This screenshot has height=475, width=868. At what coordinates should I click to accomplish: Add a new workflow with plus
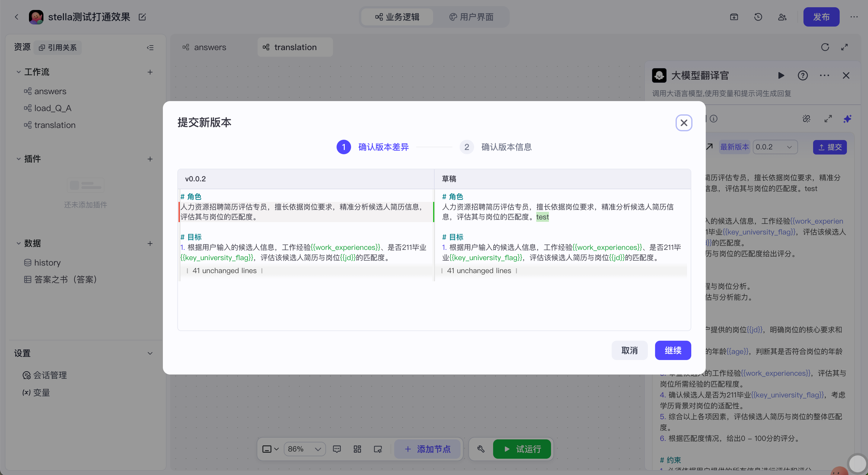[x=150, y=72]
